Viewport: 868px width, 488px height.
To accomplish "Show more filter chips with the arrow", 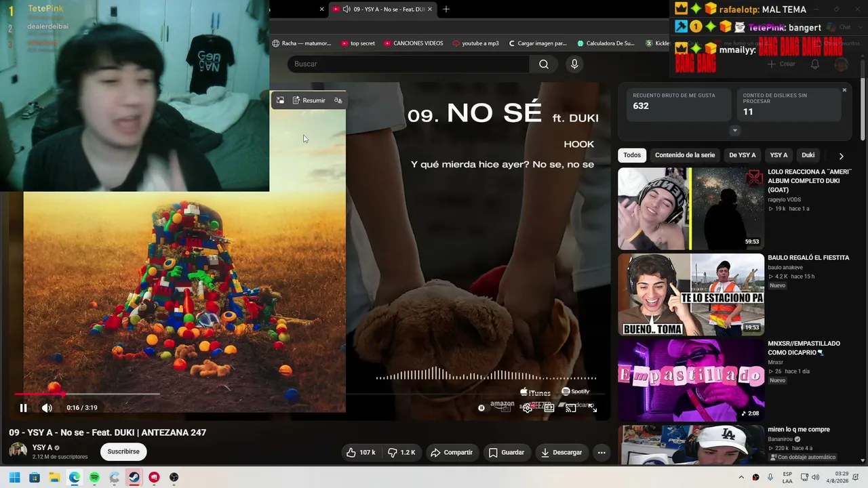I will (x=841, y=156).
